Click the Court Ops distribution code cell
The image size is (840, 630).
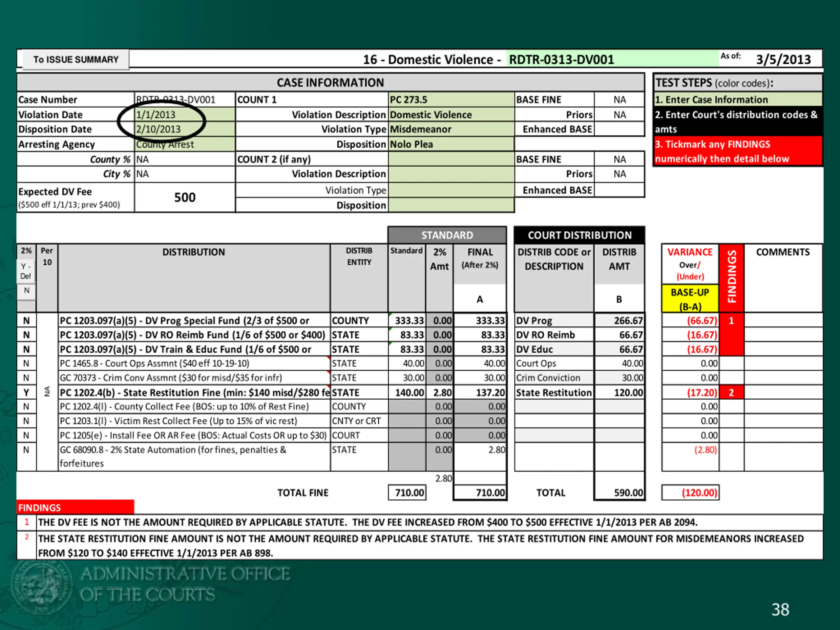click(x=554, y=364)
